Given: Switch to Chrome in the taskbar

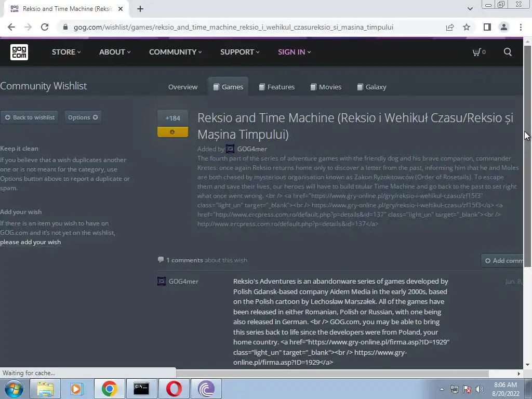Looking at the screenshot, I should (x=109, y=389).
